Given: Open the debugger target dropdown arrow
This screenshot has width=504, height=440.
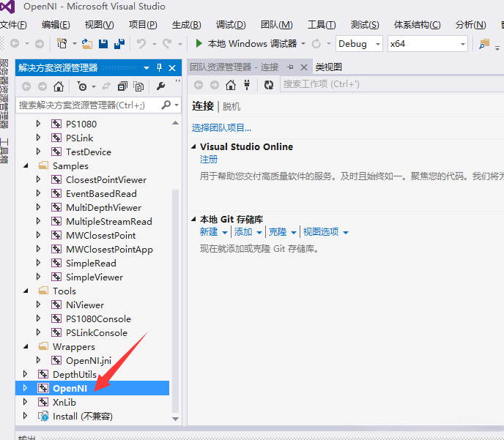Looking at the screenshot, I should (303, 44).
